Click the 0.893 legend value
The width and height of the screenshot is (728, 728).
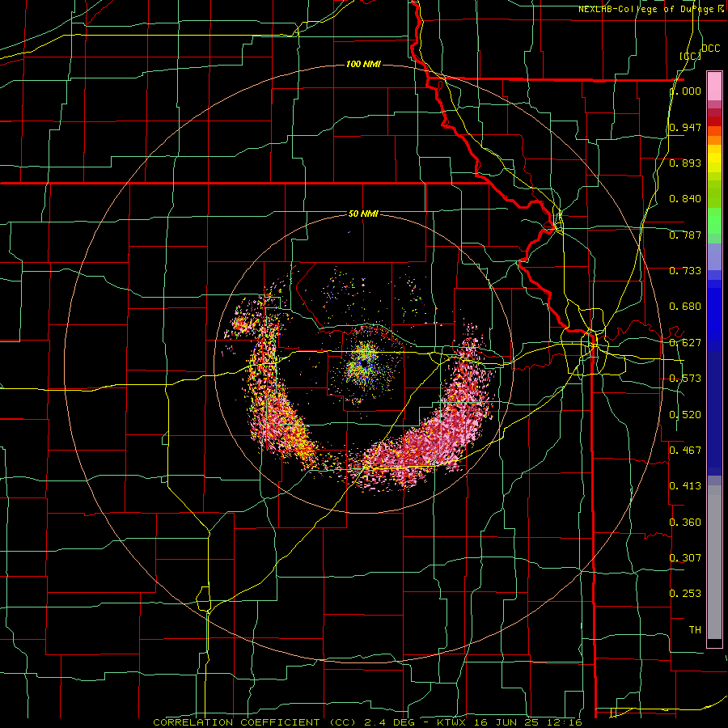coord(685,163)
